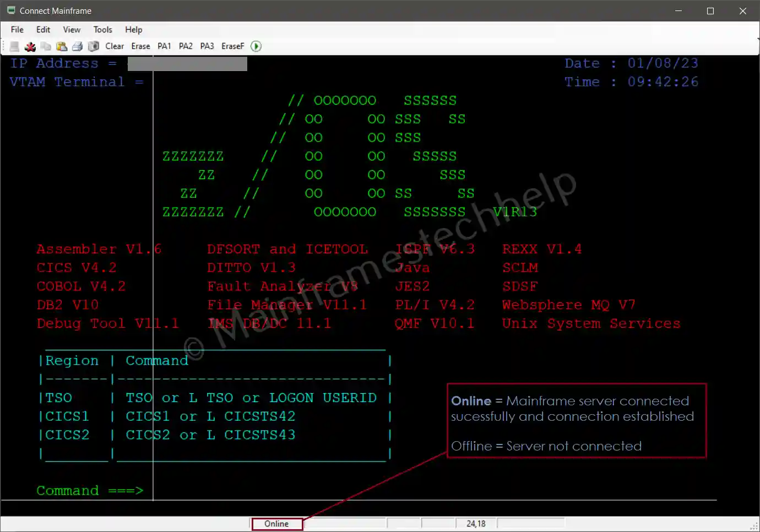Send the PA2 key

pos(186,46)
